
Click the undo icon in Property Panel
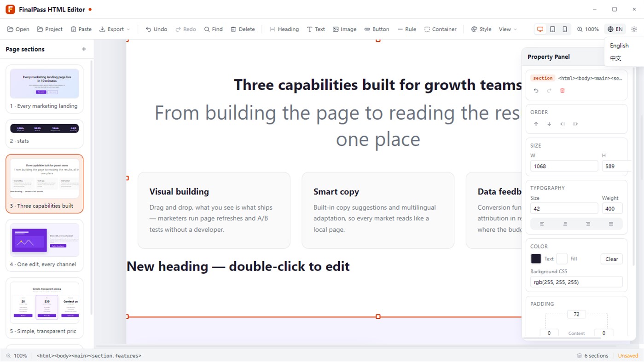[536, 91]
